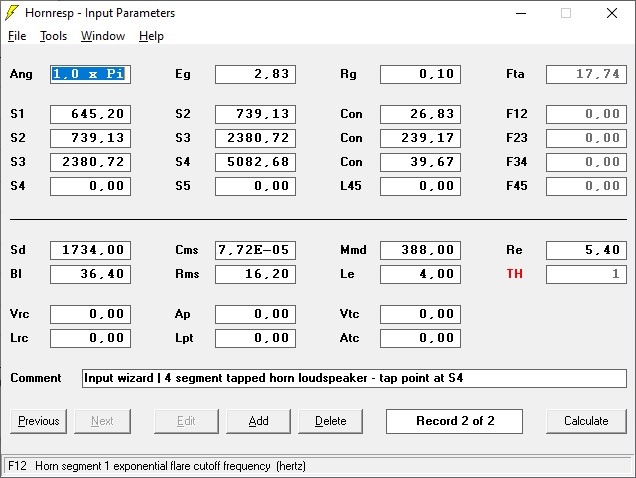The height and width of the screenshot is (478, 636).
Task: Click the Delete record button
Action: pyautogui.click(x=331, y=421)
